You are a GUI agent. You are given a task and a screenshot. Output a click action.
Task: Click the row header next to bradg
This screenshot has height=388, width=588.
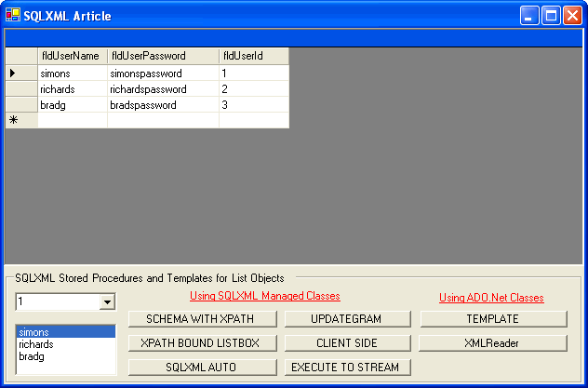pos(21,104)
